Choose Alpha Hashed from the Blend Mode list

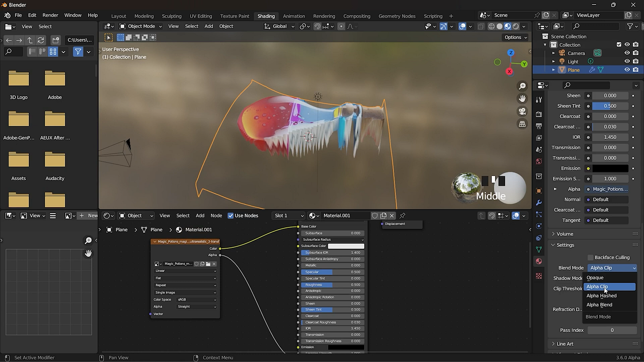pos(601,296)
